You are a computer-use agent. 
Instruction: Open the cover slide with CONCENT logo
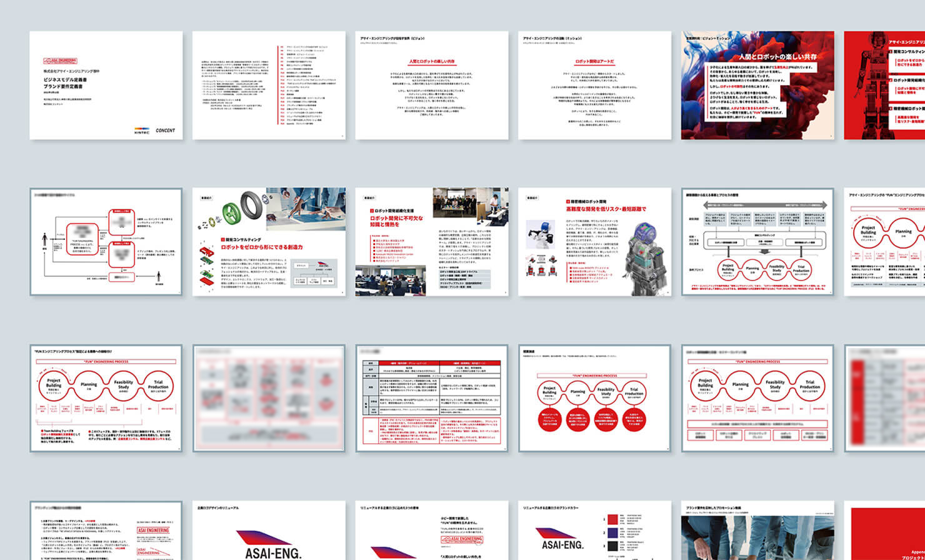coord(106,86)
